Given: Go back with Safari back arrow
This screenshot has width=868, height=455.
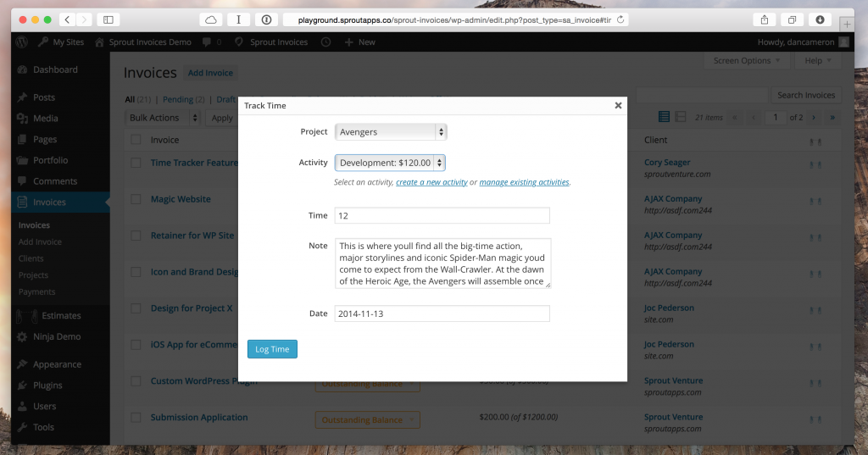Looking at the screenshot, I should 67,20.
